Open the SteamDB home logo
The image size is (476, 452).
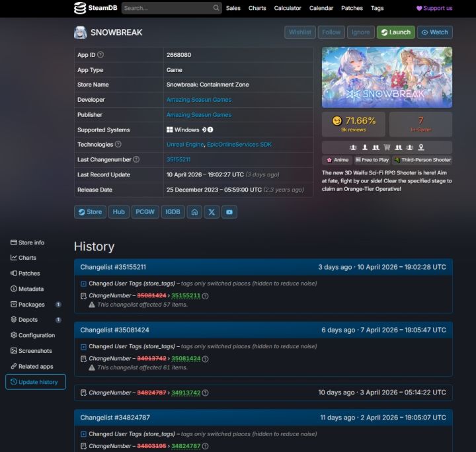point(95,8)
